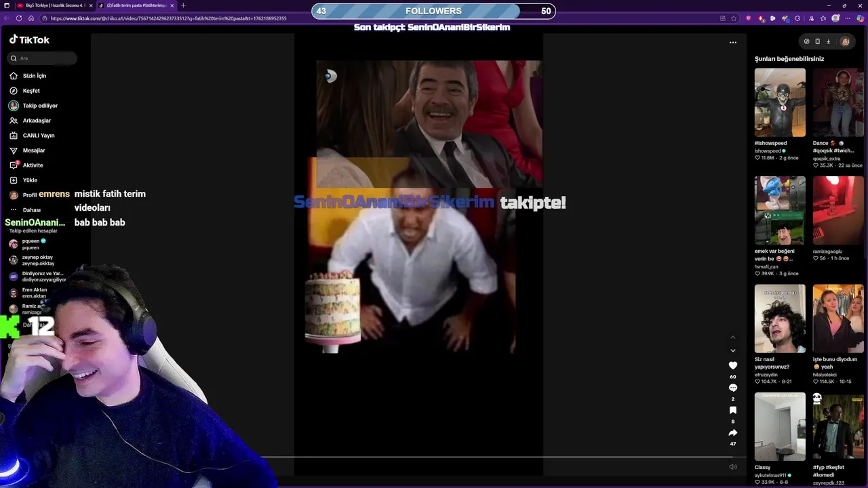
Task: Save the video with the bookmark icon
Action: tap(732, 411)
